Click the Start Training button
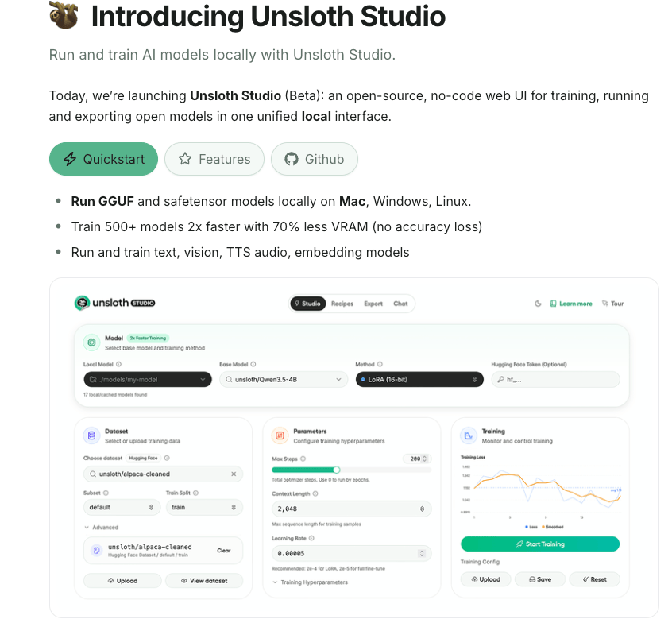The height and width of the screenshot is (627, 672). point(540,544)
